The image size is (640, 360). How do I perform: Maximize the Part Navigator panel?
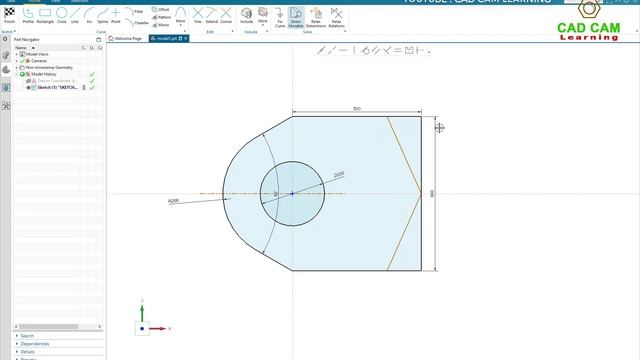coord(98,40)
